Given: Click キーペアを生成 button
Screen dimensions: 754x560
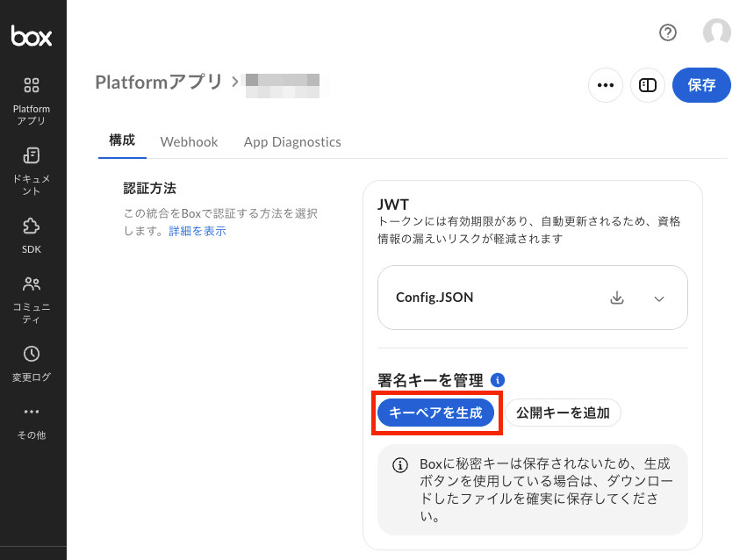Looking at the screenshot, I should point(435,413).
